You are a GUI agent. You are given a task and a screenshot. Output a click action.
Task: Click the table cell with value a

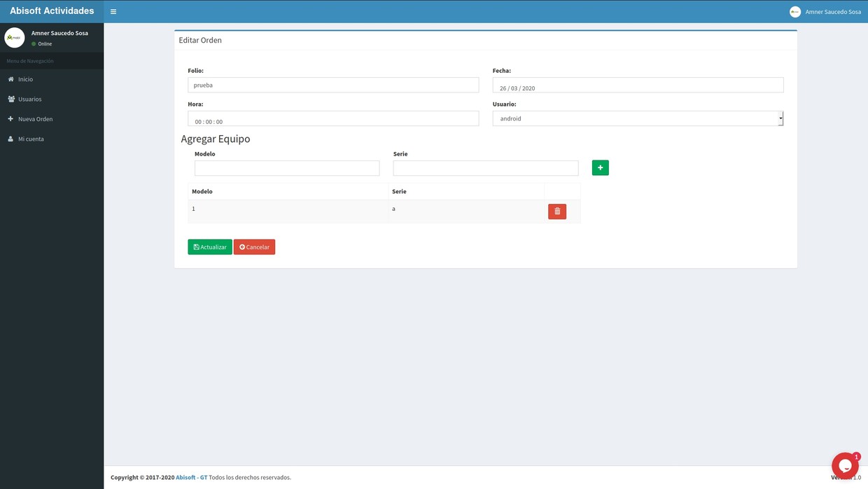[x=466, y=211]
